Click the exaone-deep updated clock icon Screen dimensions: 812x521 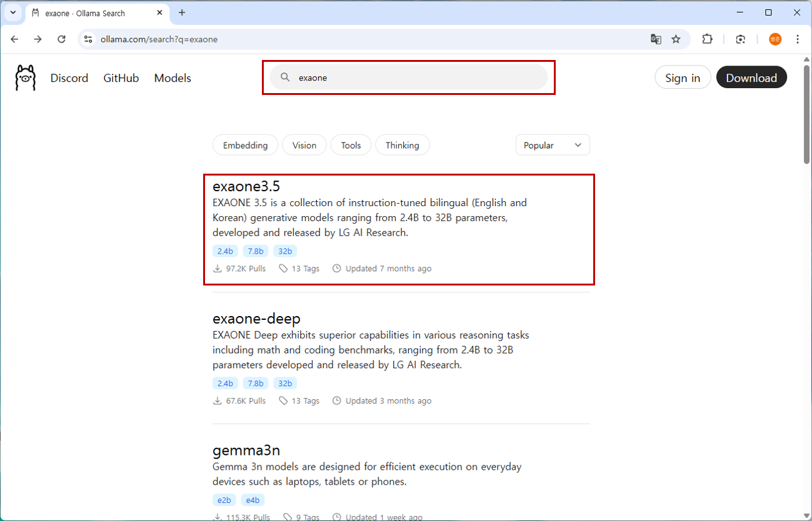pos(337,401)
